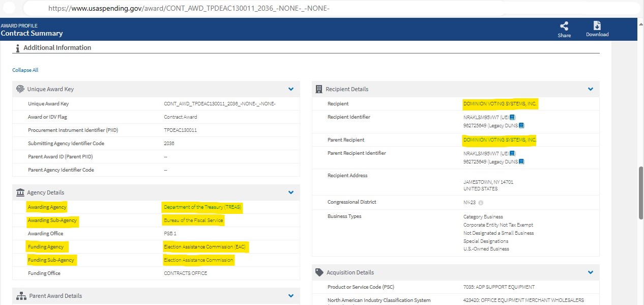Collapse the Acquisition Details section
The height and width of the screenshot is (305, 644).
tap(591, 272)
